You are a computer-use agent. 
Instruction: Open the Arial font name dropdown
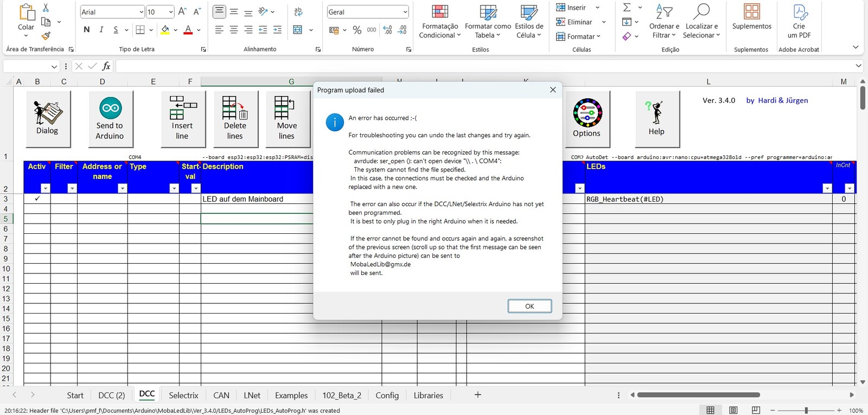141,12
